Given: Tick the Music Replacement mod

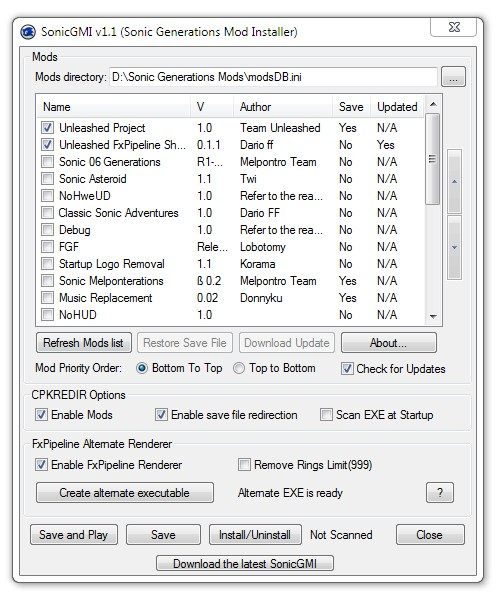Looking at the screenshot, I should click(x=47, y=298).
